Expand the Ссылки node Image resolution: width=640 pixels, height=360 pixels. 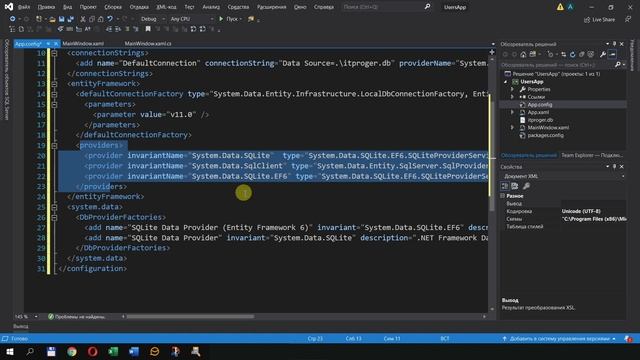pos(513,97)
